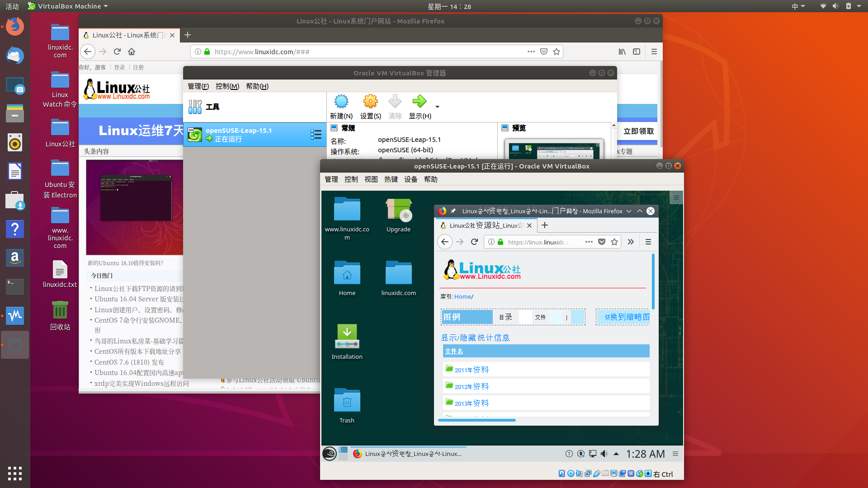Click the 2011年资料 folder link

point(472,370)
